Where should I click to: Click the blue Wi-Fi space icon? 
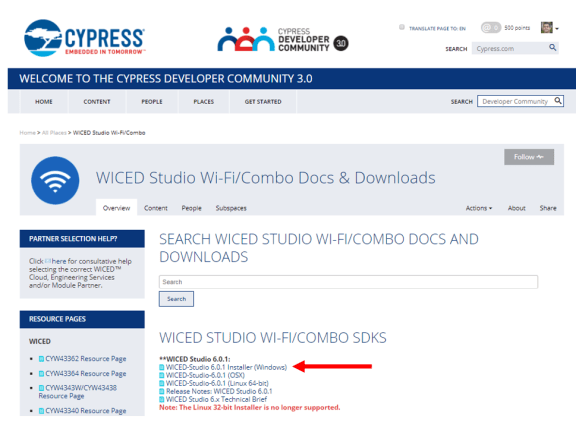point(55,180)
